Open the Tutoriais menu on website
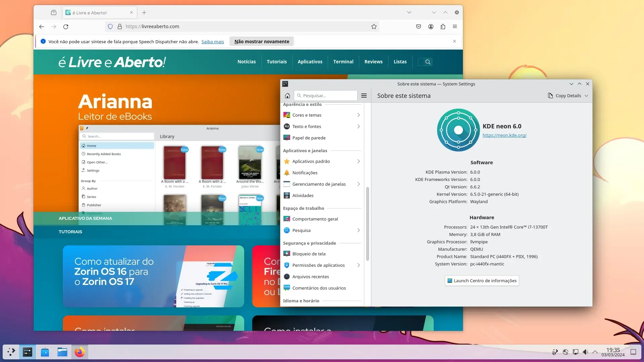 coord(277,62)
